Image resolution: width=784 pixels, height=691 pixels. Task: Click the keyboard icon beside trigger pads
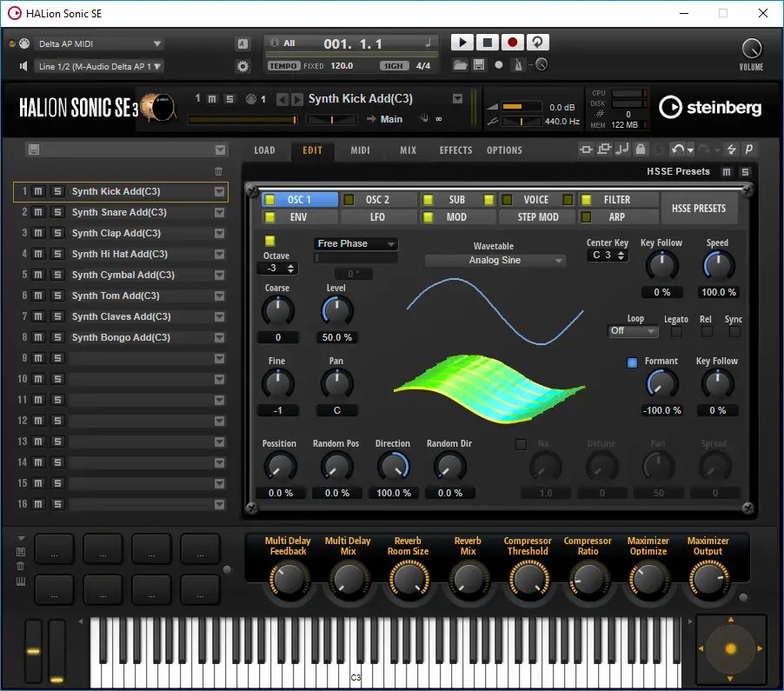21,581
